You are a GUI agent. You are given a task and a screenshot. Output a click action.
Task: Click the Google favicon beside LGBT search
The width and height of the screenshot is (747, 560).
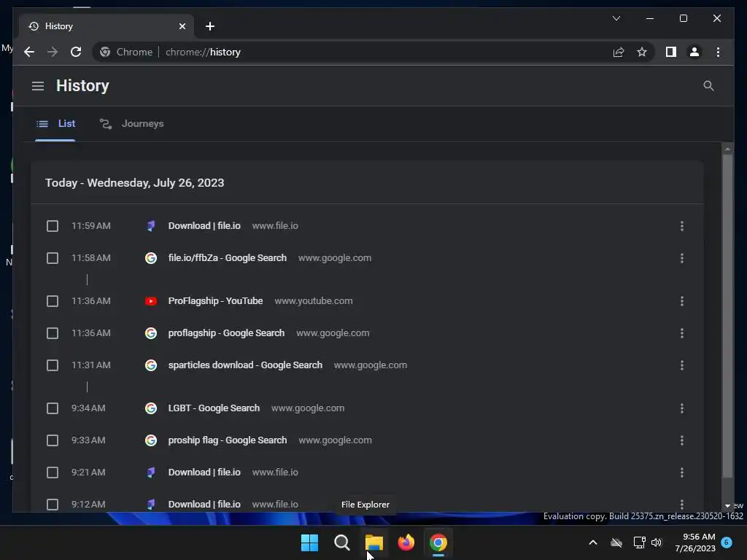150,408
